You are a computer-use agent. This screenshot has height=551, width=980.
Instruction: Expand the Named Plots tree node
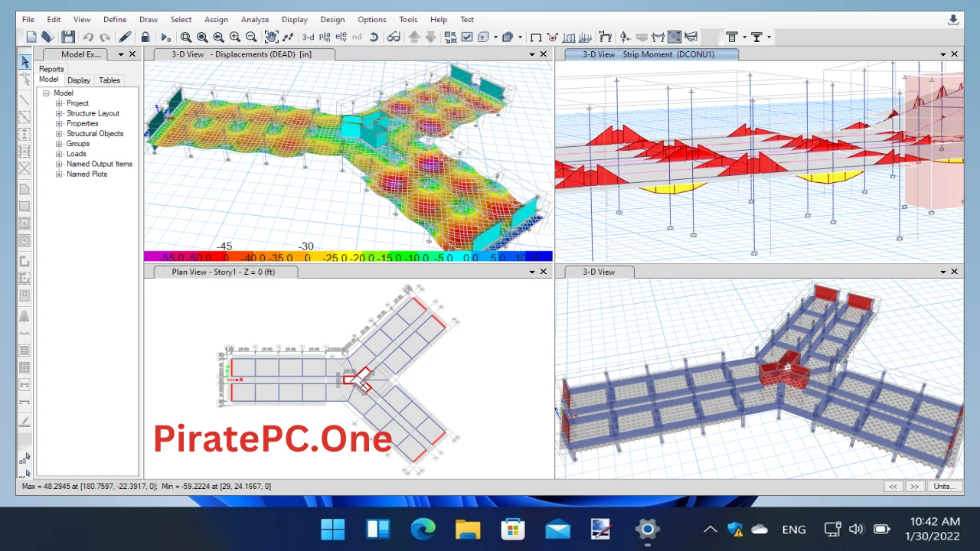(59, 174)
